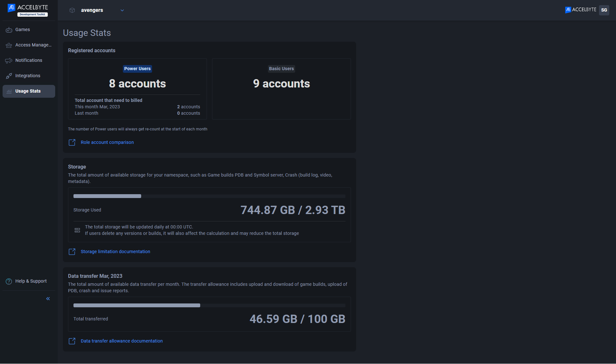Click external-link icon beside Storage limitation documentation
Screen dimensions: 616x364
click(x=72, y=252)
